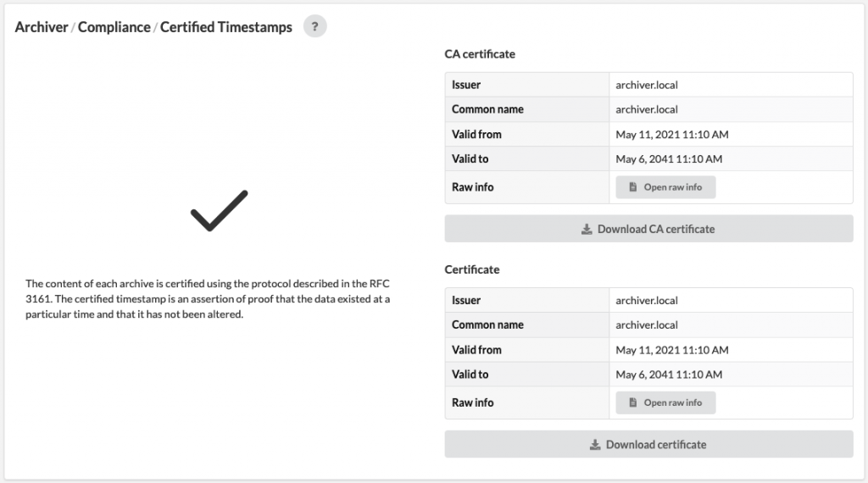
Task: Download the CA certificate
Action: pos(648,229)
